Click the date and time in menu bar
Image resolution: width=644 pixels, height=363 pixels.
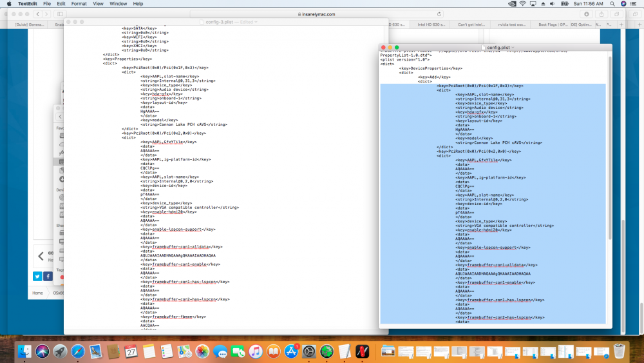tap(588, 4)
